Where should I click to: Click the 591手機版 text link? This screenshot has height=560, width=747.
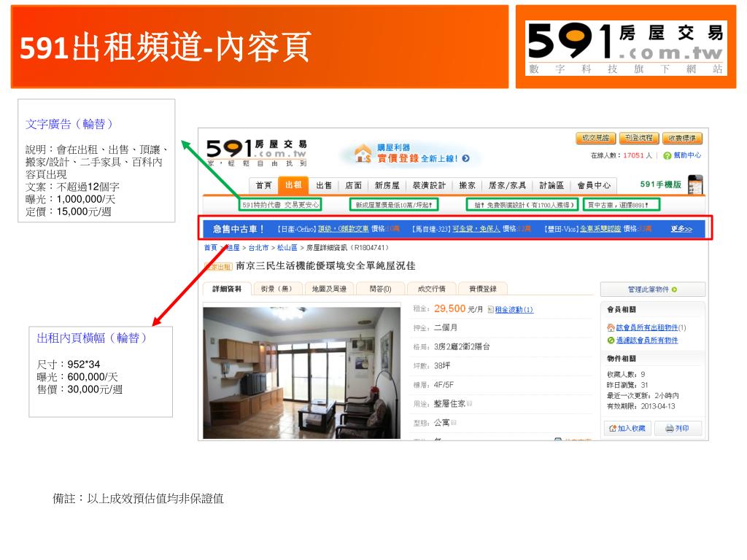(660, 184)
